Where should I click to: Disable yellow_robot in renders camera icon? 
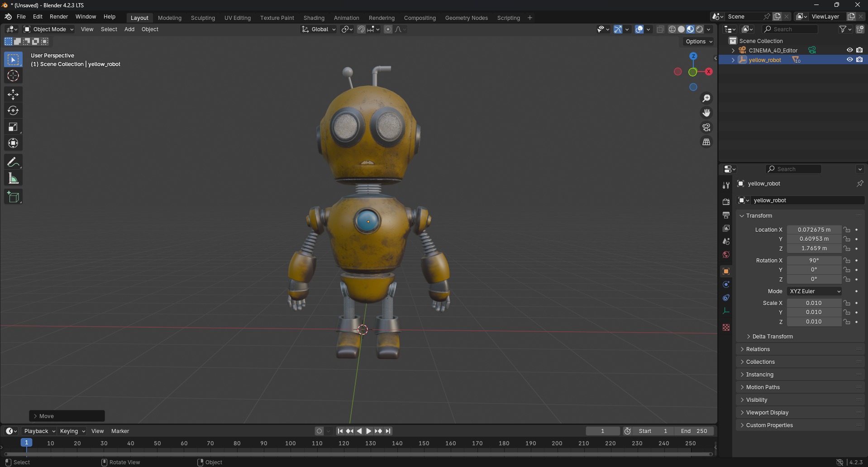859,60
